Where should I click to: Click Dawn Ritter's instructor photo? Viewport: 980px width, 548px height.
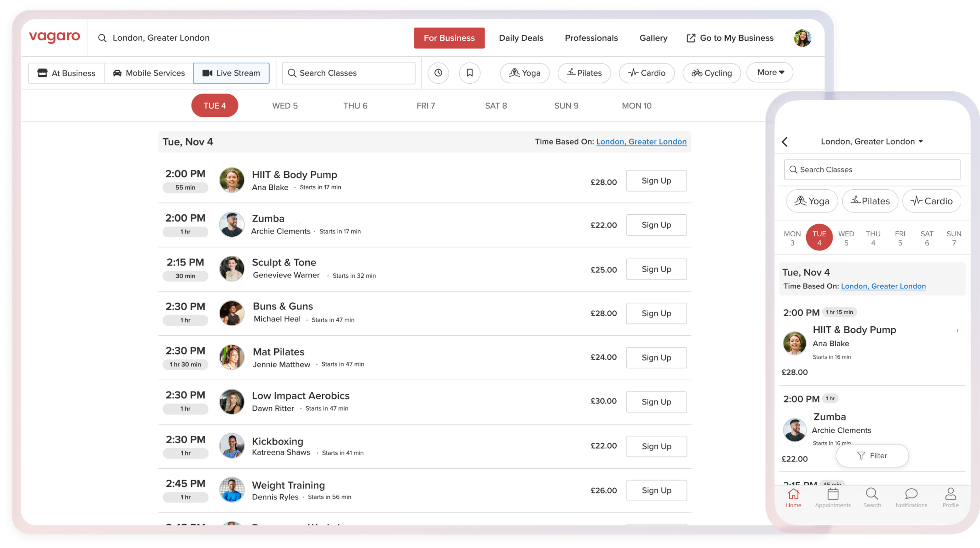232,401
